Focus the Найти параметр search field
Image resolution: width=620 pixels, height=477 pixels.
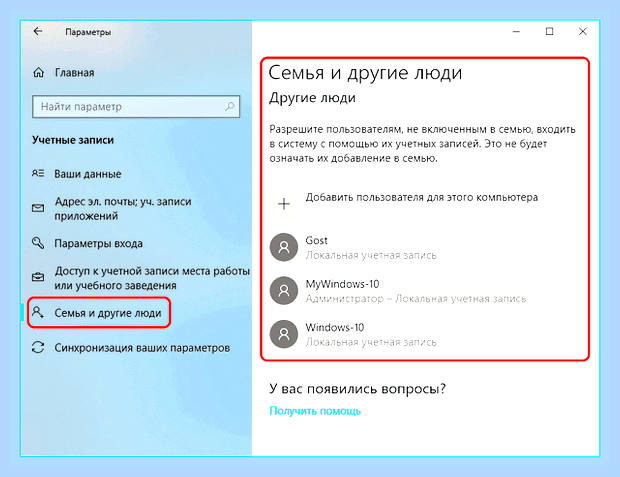coord(136,106)
